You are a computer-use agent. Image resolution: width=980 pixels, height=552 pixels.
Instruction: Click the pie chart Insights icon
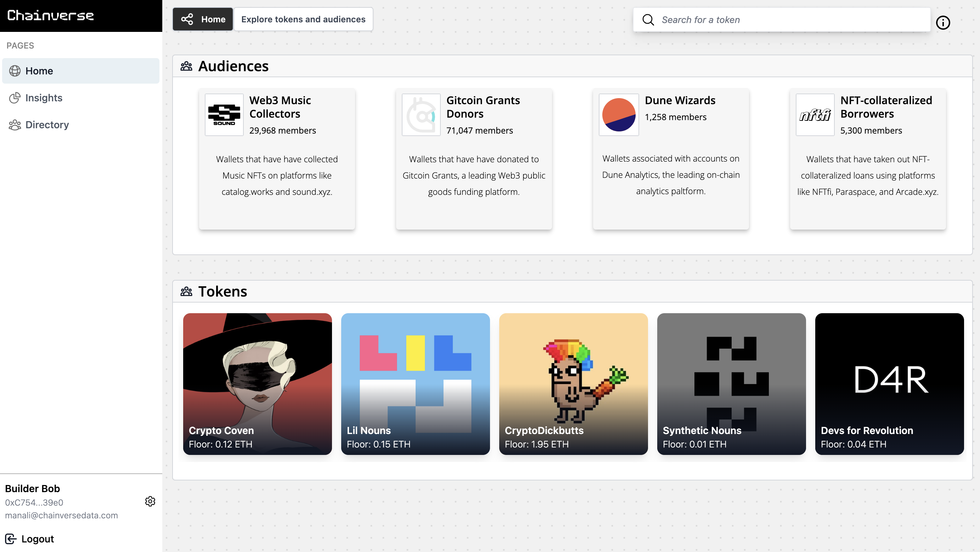click(15, 98)
